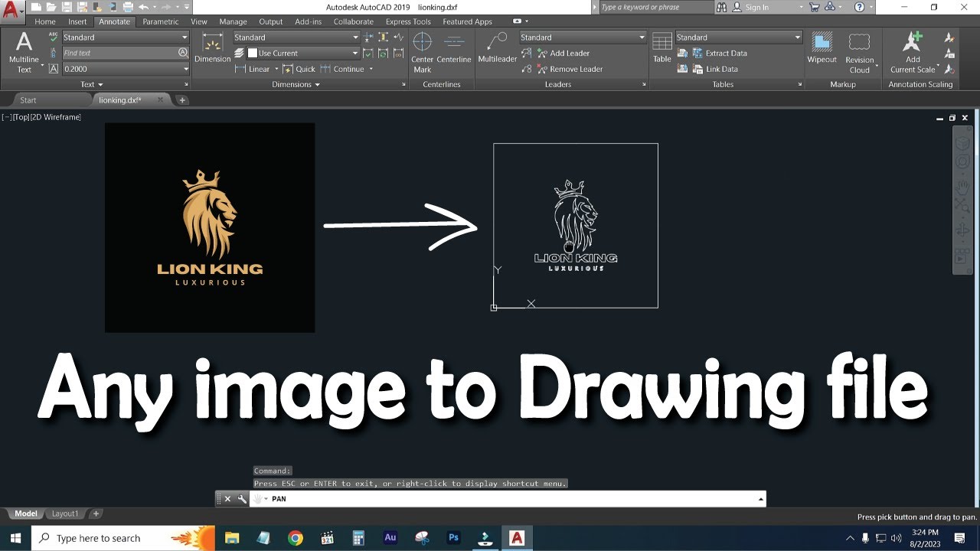This screenshot has height=551, width=980.
Task: Click the Remove Leader tool
Action: click(x=570, y=69)
